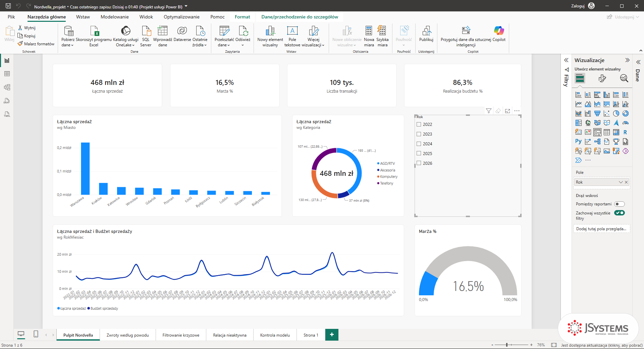This screenshot has width=644, height=349.
Task: Check the 2022 year checkbox
Action: [x=419, y=124]
